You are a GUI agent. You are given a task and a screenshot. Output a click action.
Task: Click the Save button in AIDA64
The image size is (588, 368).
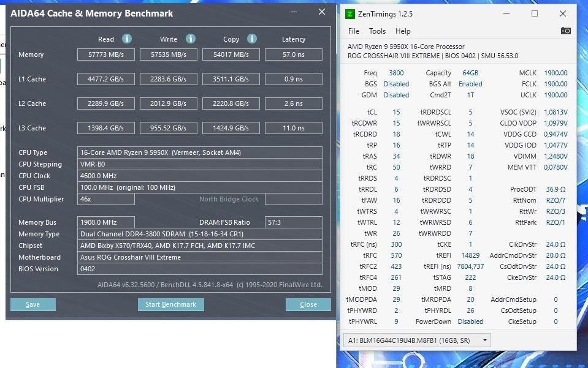click(33, 304)
